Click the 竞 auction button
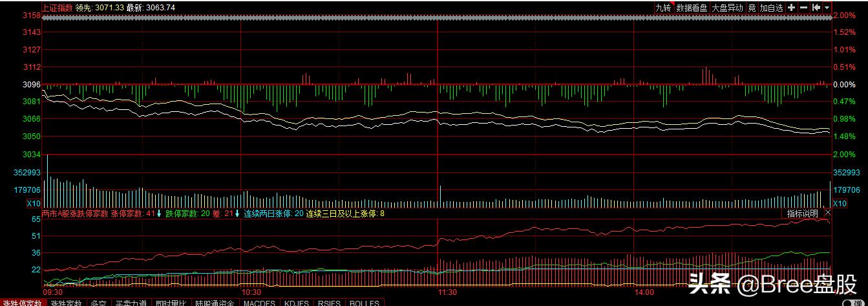 click(x=752, y=8)
